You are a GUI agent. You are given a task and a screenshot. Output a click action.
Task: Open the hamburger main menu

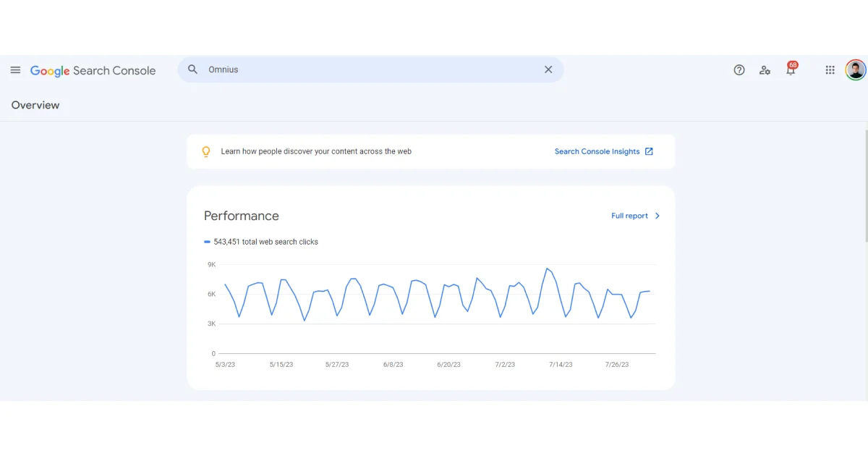[x=15, y=70]
